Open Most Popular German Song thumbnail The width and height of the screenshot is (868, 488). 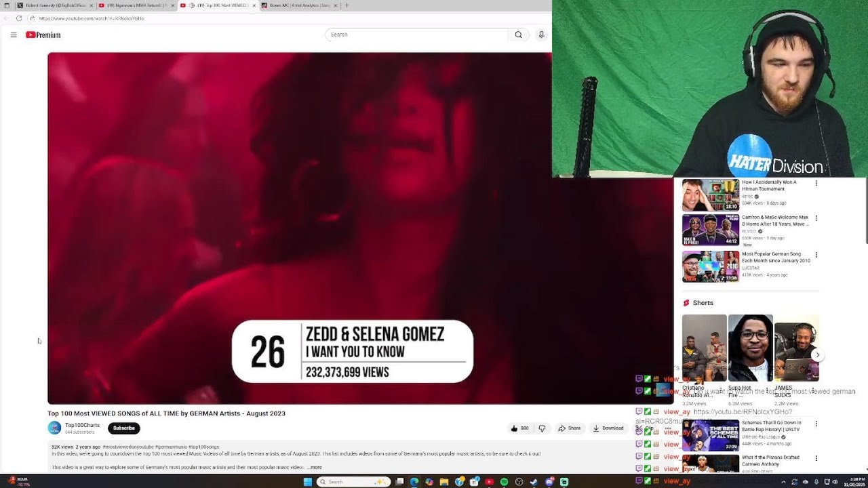tap(711, 266)
